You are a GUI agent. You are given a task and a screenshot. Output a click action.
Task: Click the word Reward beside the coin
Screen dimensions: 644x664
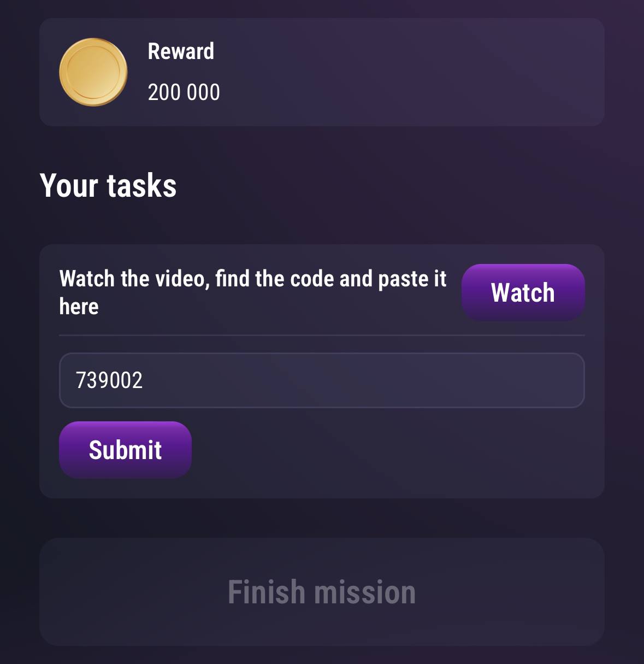pos(181,51)
